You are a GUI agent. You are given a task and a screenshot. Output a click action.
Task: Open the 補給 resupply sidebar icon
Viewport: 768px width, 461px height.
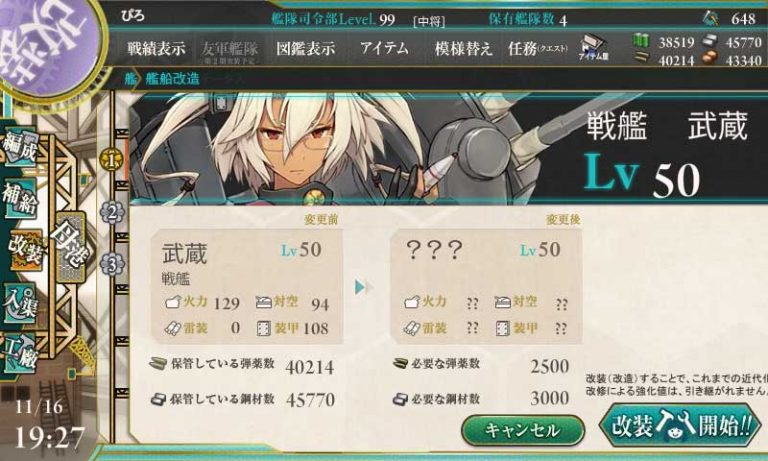click(20, 199)
